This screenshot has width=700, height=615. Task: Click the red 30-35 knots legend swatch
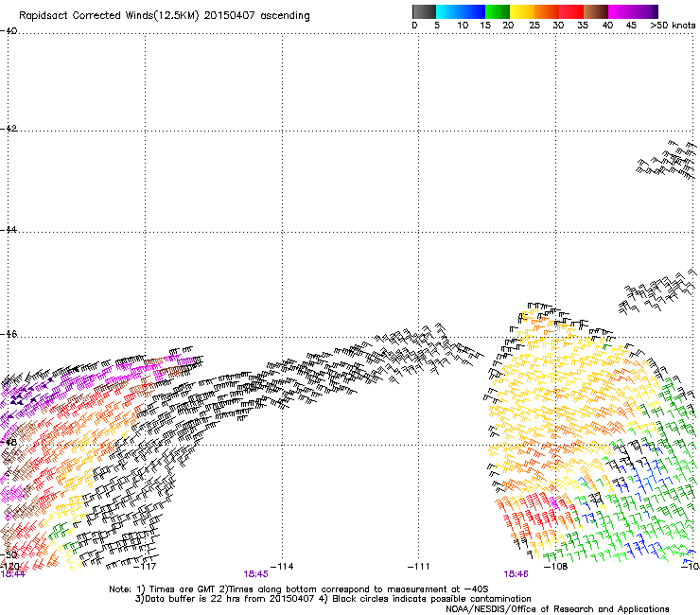(571, 11)
